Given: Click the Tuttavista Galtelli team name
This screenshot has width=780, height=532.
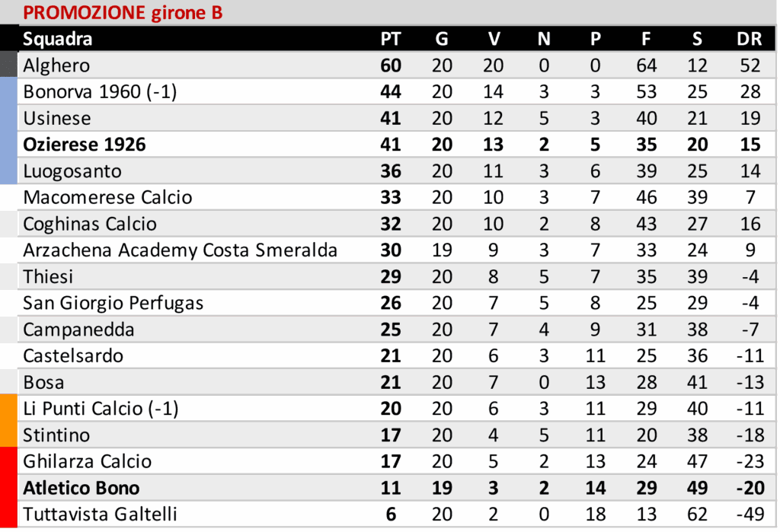Looking at the screenshot, I should (x=100, y=514).
